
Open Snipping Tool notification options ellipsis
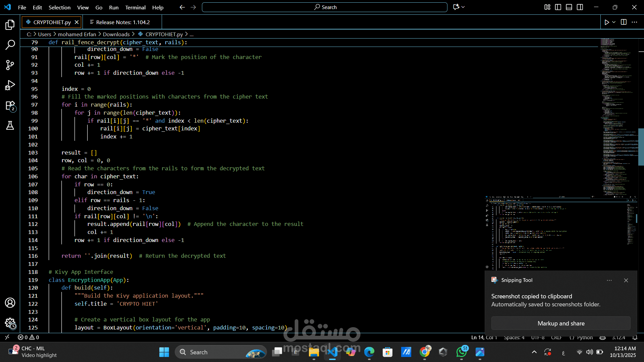pyautogui.click(x=609, y=280)
